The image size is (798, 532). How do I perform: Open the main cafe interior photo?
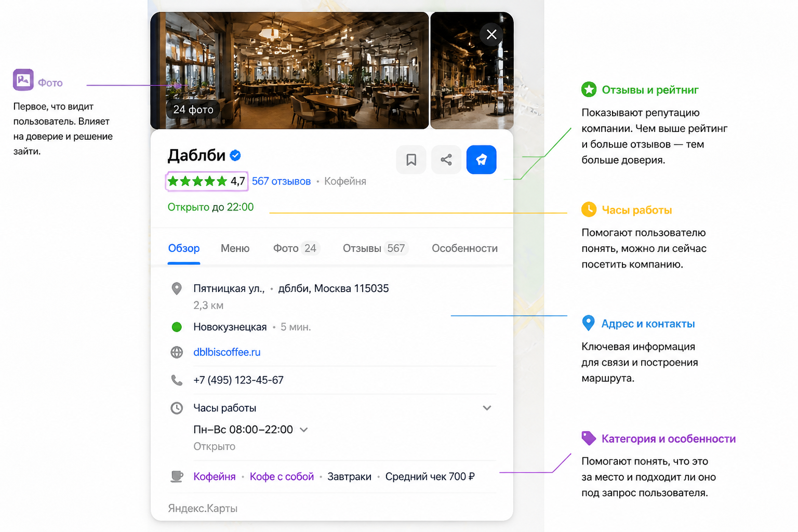click(289, 71)
